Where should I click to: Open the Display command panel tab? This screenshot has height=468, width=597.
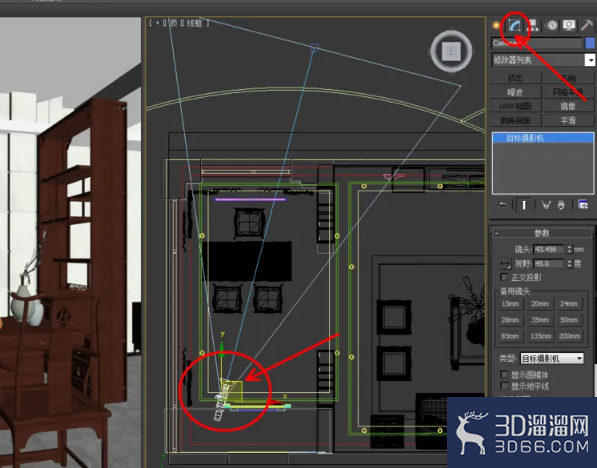(x=569, y=26)
